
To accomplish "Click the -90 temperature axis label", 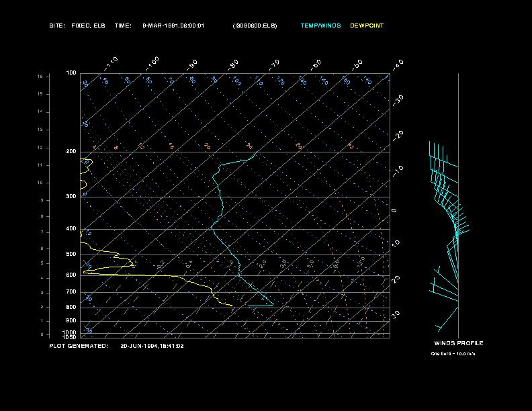I will click(x=192, y=64).
